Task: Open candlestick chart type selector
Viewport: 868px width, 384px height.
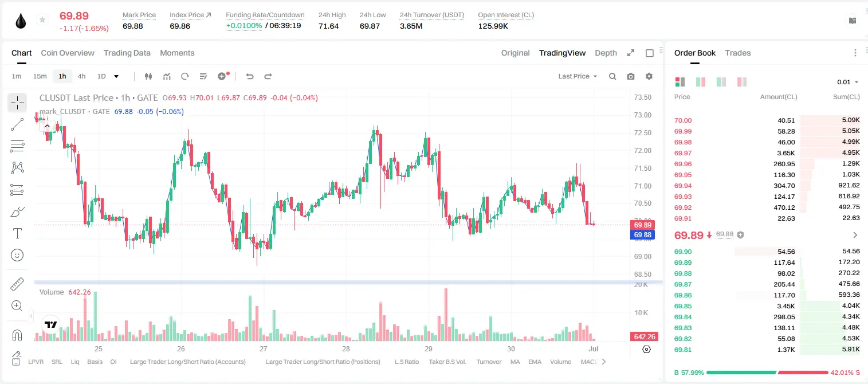Action: (148, 76)
